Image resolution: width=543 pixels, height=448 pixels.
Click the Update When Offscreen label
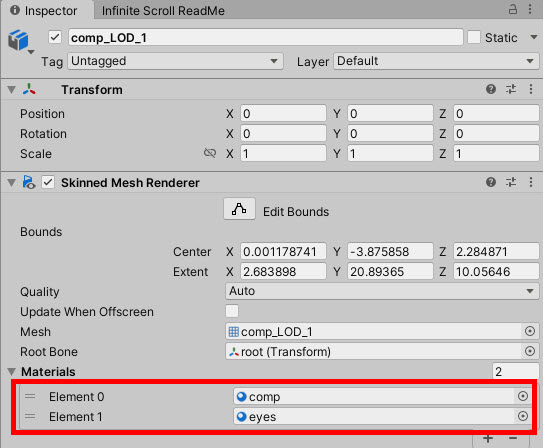(x=87, y=312)
